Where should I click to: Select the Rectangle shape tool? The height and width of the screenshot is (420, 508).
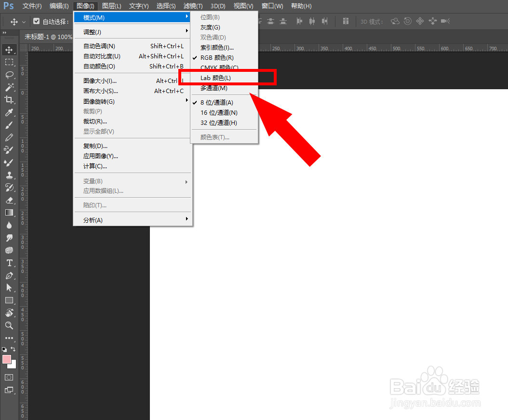[9, 300]
